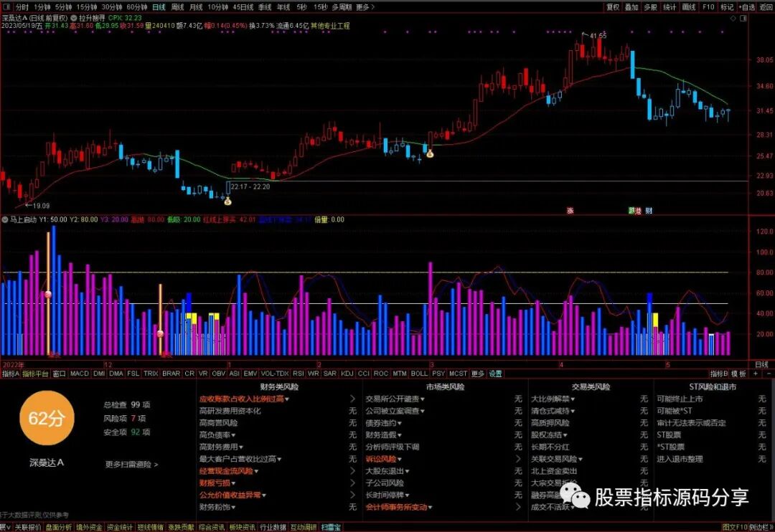Open the 指标平台 tab
Image resolution: width=775 pixels, height=532 pixels.
click(x=35, y=374)
